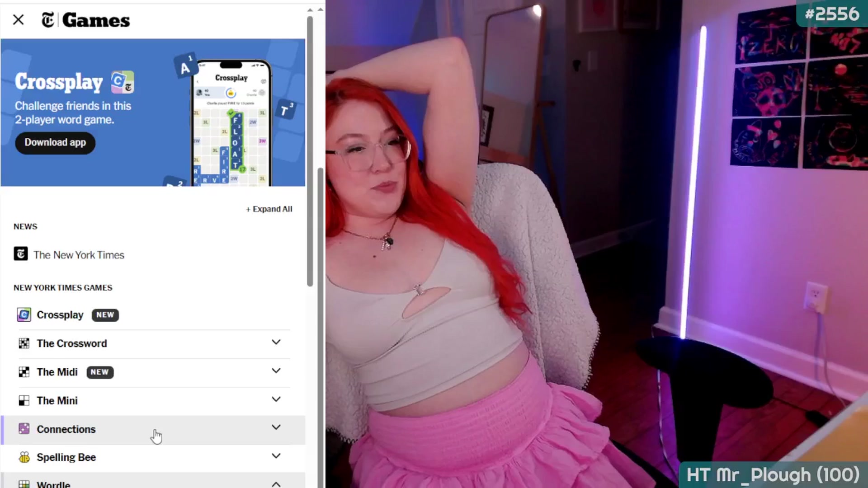This screenshot has width=868, height=488.
Task: Expand The Midi chevron
Action: [x=276, y=371]
